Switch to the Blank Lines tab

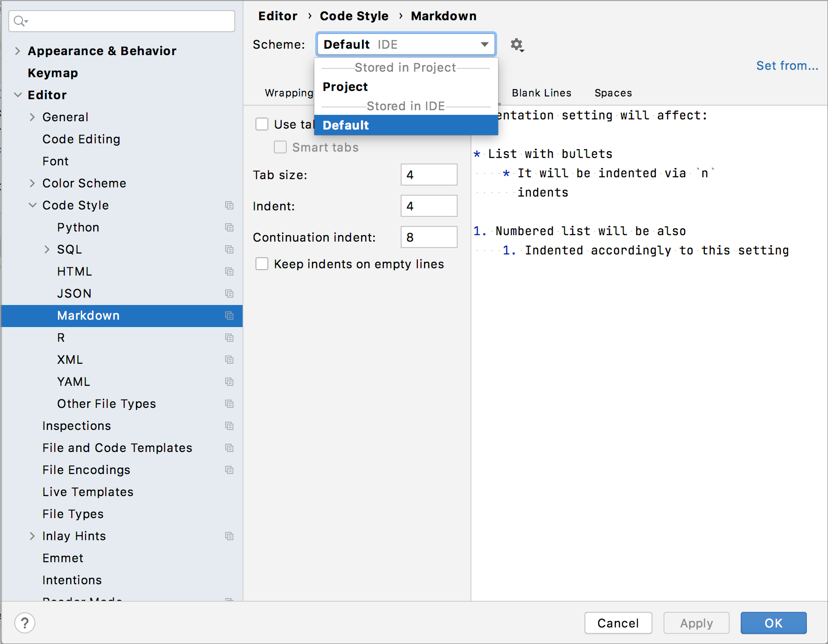click(542, 93)
